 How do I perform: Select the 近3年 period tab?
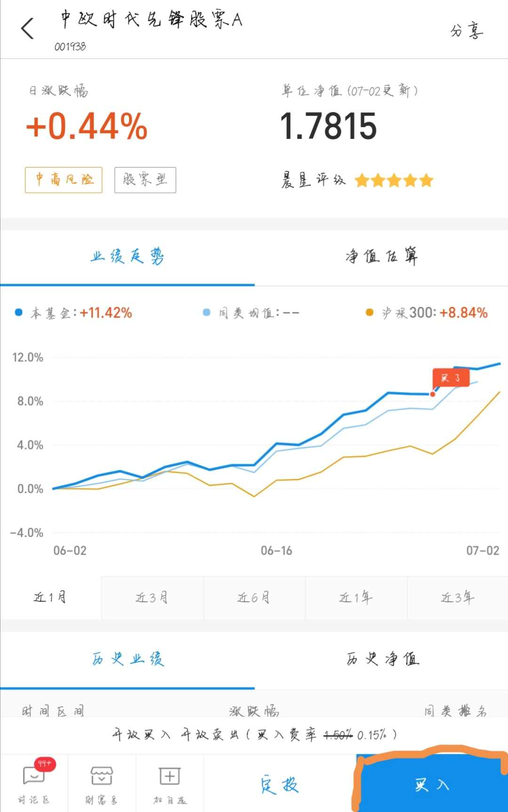click(x=457, y=597)
